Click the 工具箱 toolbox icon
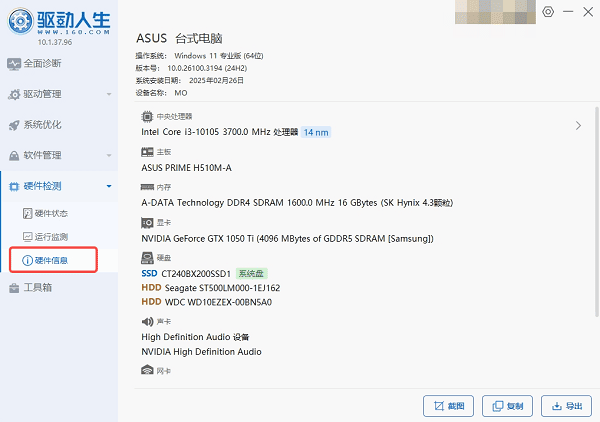The height and width of the screenshot is (422, 600). [14, 288]
